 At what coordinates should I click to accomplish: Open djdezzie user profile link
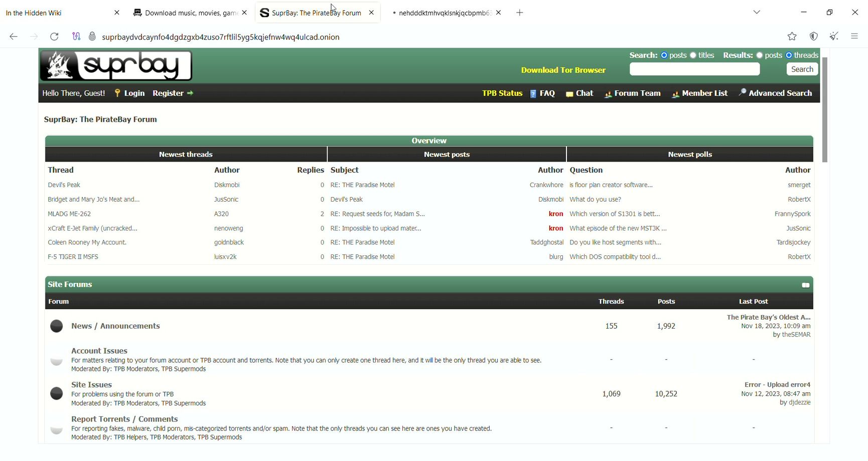[800, 402]
